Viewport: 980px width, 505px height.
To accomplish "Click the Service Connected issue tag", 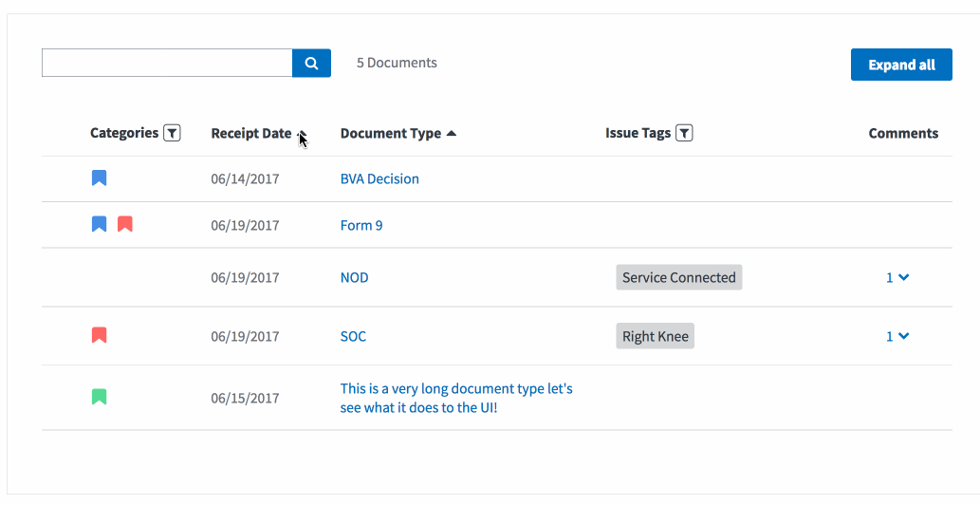I will (x=678, y=277).
